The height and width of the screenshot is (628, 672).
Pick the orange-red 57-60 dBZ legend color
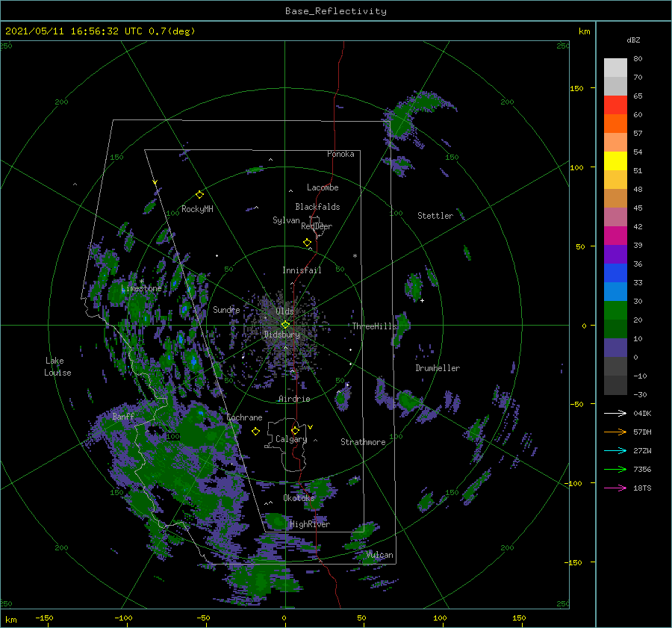(x=615, y=124)
